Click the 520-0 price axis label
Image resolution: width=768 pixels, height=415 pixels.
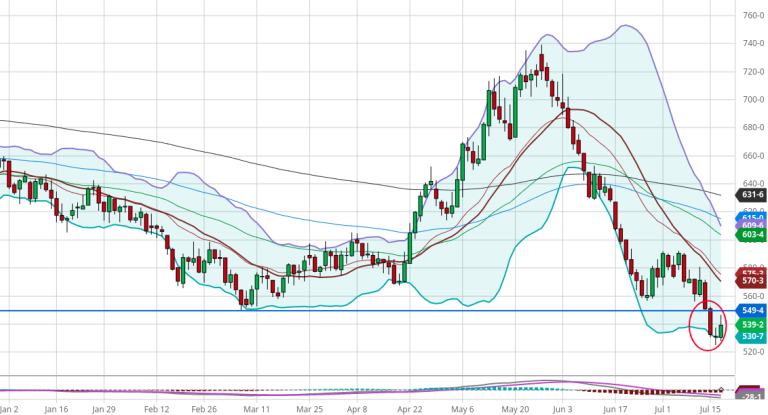pos(753,352)
